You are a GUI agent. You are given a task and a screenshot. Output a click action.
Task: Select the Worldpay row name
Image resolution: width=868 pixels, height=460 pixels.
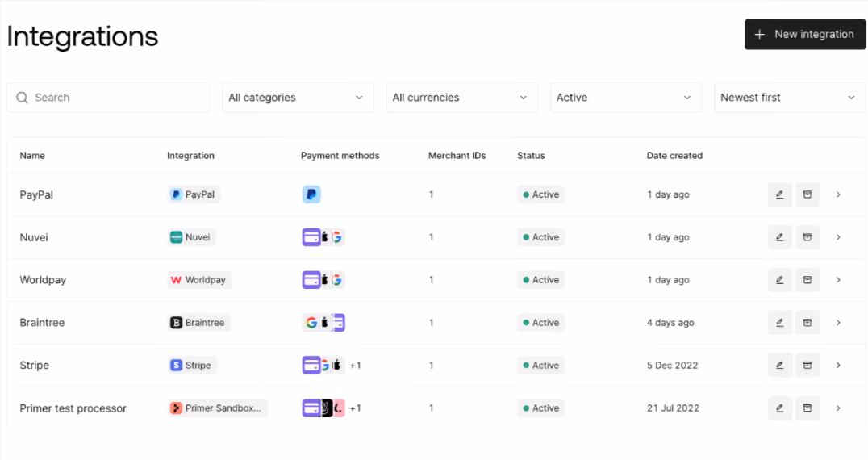click(43, 279)
